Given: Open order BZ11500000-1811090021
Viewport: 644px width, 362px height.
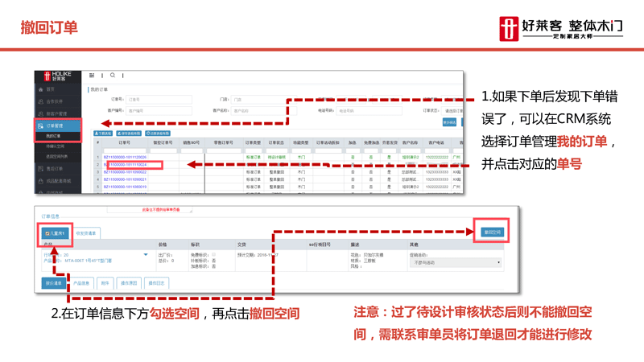Looking at the screenshot, I should click(125, 179).
